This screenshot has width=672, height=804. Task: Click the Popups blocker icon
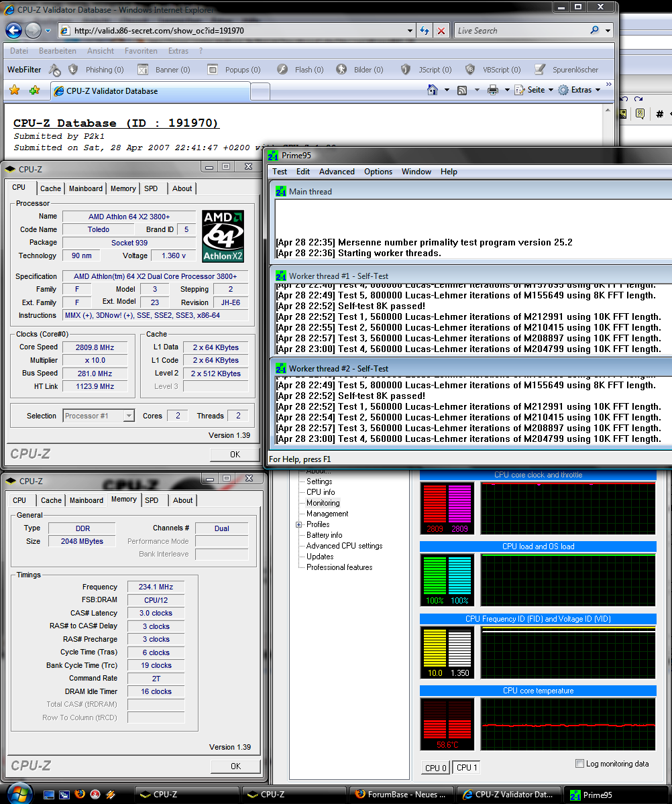pos(212,69)
